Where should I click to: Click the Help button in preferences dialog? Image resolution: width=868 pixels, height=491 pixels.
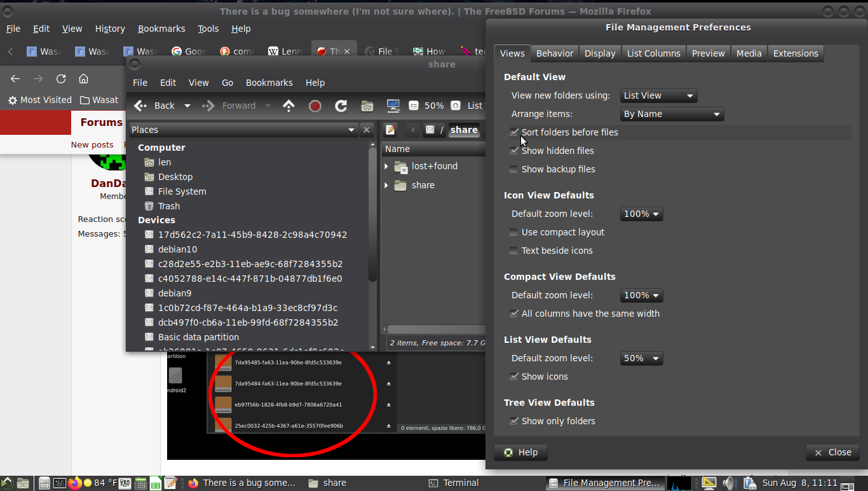(x=520, y=452)
